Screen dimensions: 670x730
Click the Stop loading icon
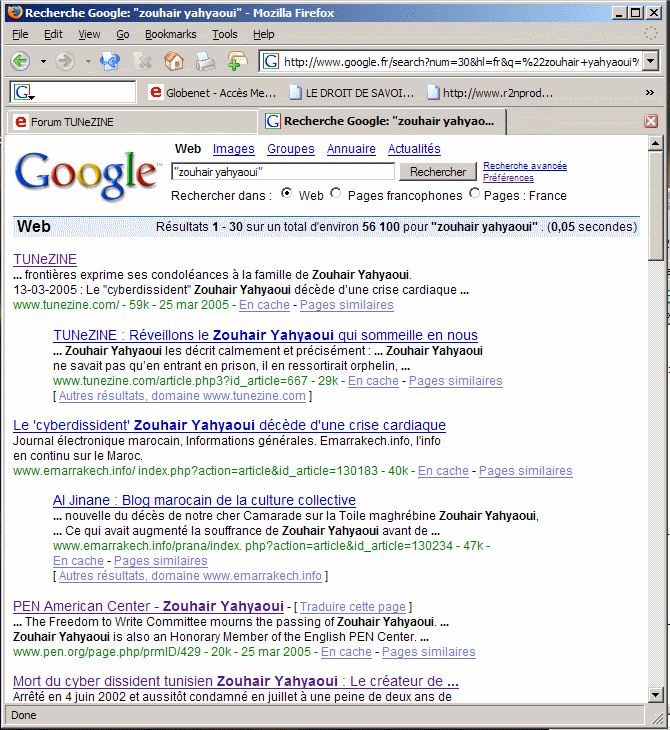(142, 61)
